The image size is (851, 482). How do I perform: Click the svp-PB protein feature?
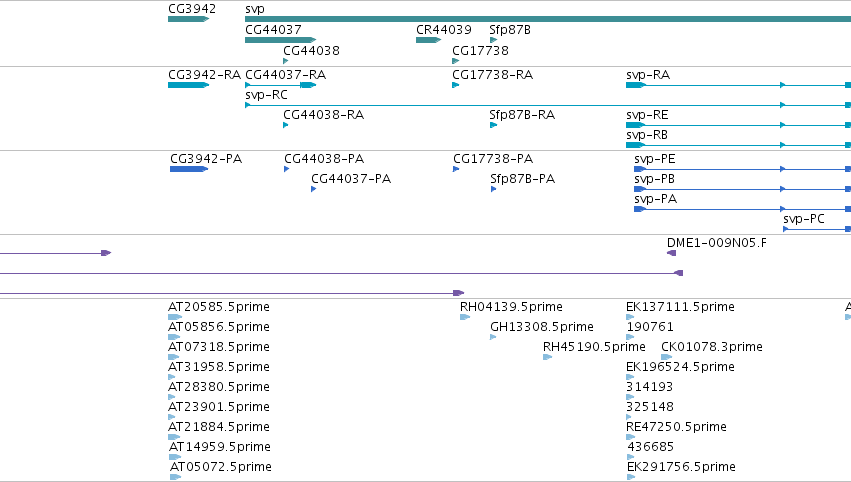click(742, 189)
